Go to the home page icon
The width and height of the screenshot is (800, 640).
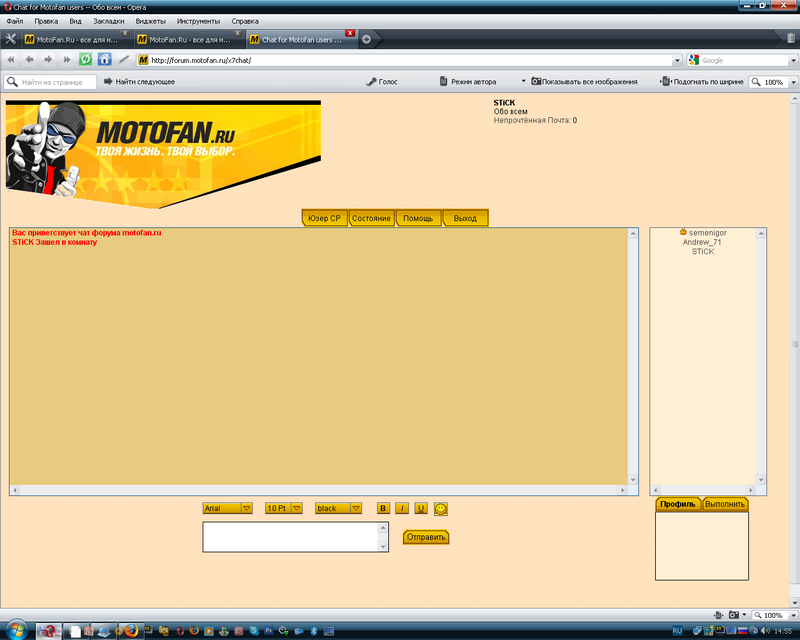(105, 60)
